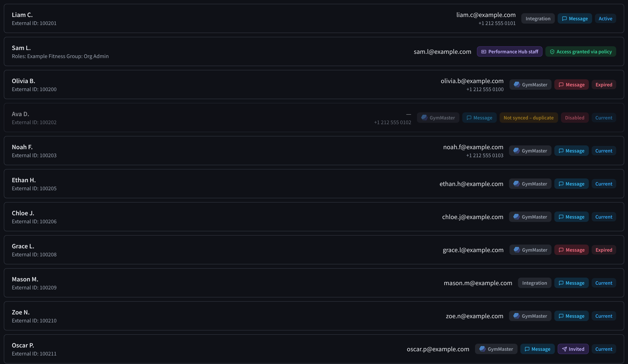The image size is (628, 364).
Task: Click the Message button for Liam C.
Action: (x=575, y=19)
